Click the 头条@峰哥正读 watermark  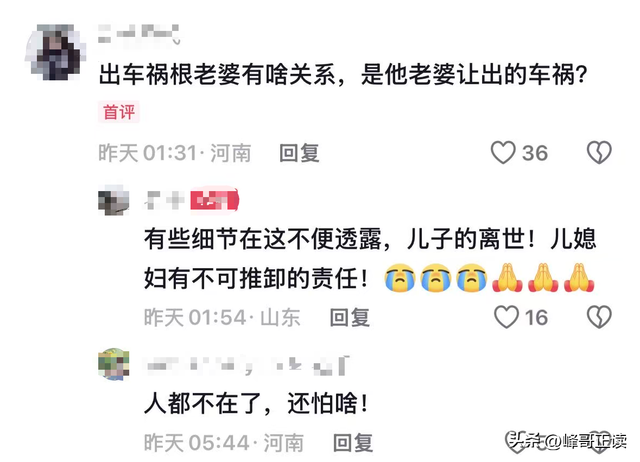567,441
